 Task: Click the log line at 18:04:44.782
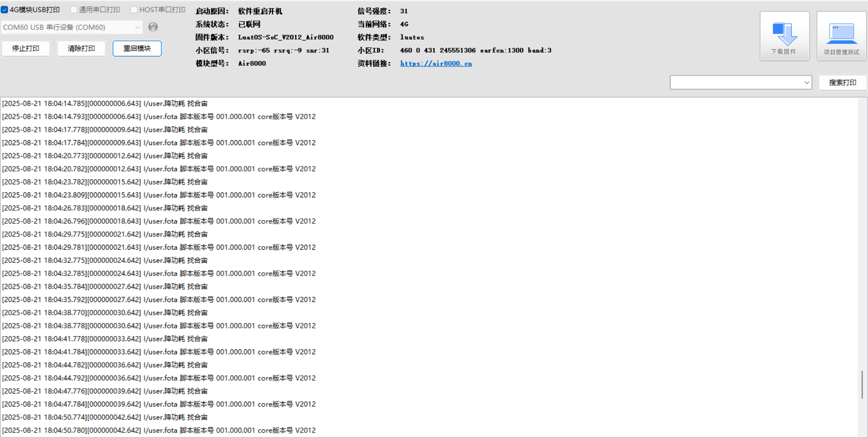(x=105, y=365)
